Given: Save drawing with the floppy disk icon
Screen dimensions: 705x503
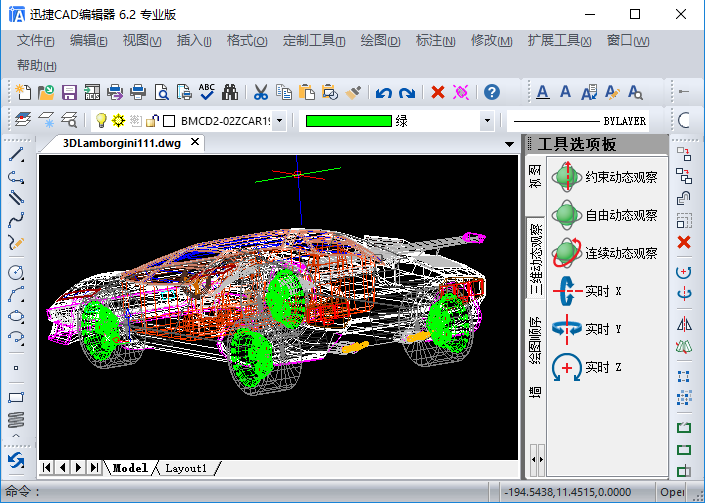Looking at the screenshot, I should 69,92.
